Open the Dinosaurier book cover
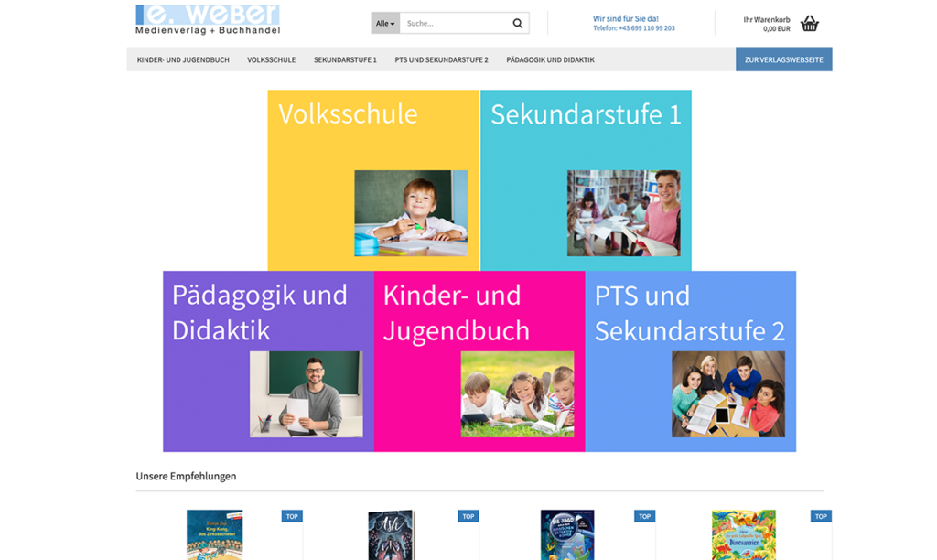The image size is (937, 560). click(x=743, y=534)
